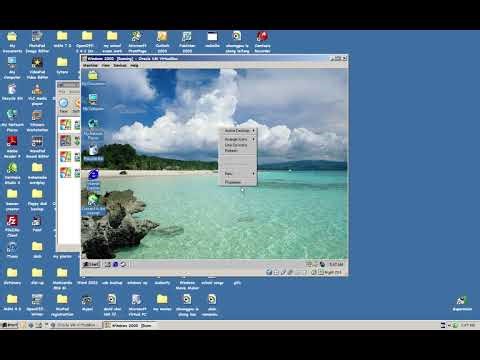Image resolution: width=480 pixels, height=360 pixels.
Task: Choose Properties in the context menu
Action: (238, 182)
